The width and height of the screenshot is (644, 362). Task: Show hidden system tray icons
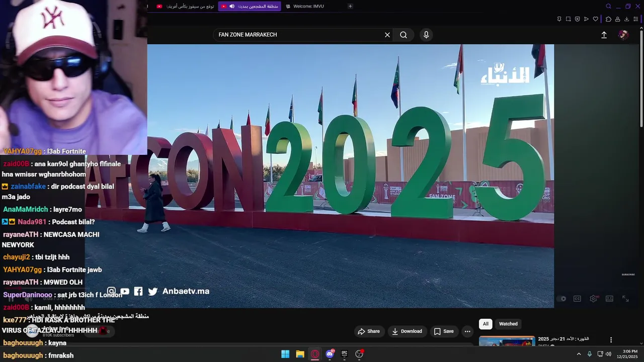click(579, 354)
